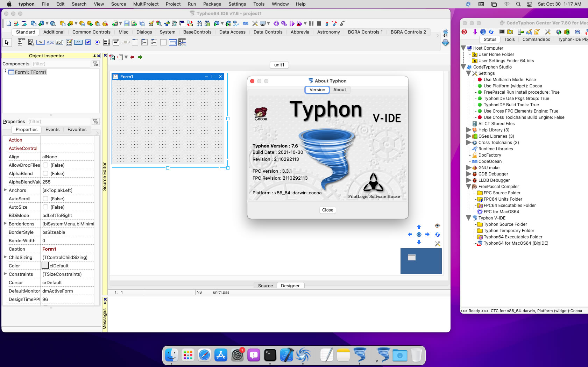Click the red power icon in CodeTyphon Center
The width and height of the screenshot is (588, 367).
pos(464,32)
